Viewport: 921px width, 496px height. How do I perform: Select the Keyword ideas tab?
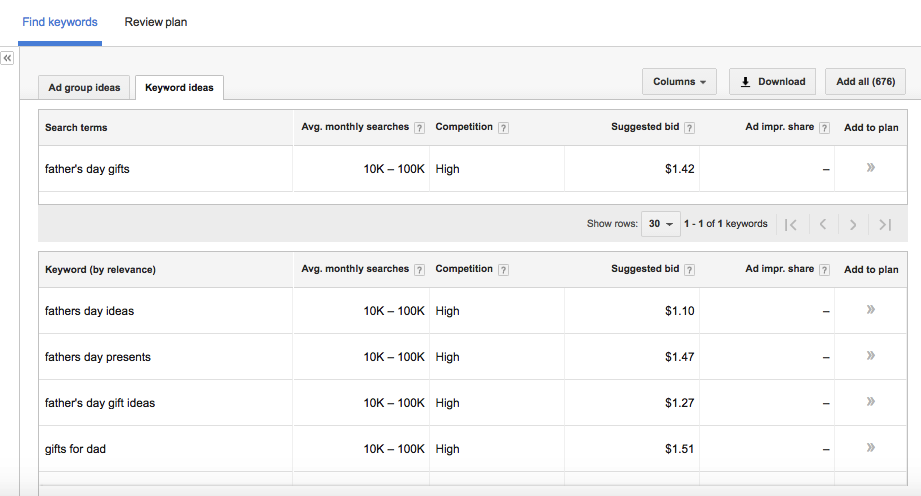click(179, 88)
